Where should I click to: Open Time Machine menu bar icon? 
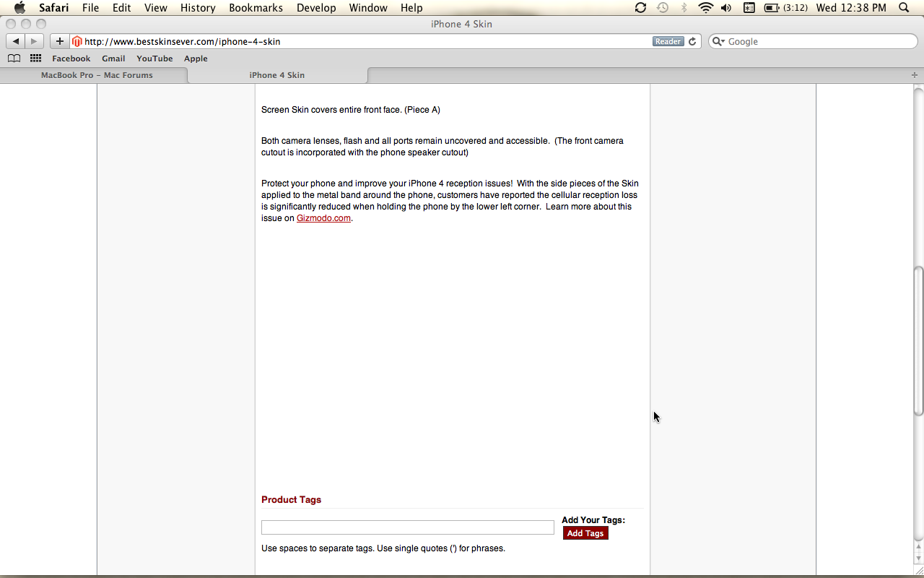coord(663,7)
